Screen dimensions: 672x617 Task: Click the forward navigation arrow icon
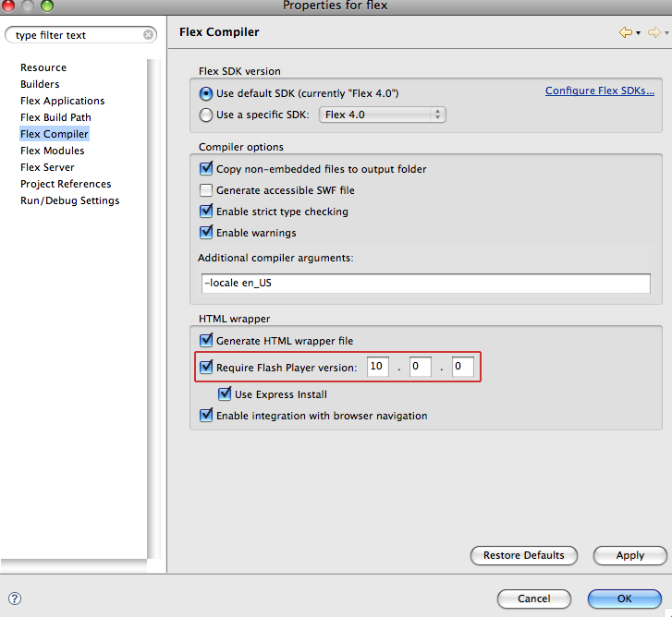click(654, 32)
